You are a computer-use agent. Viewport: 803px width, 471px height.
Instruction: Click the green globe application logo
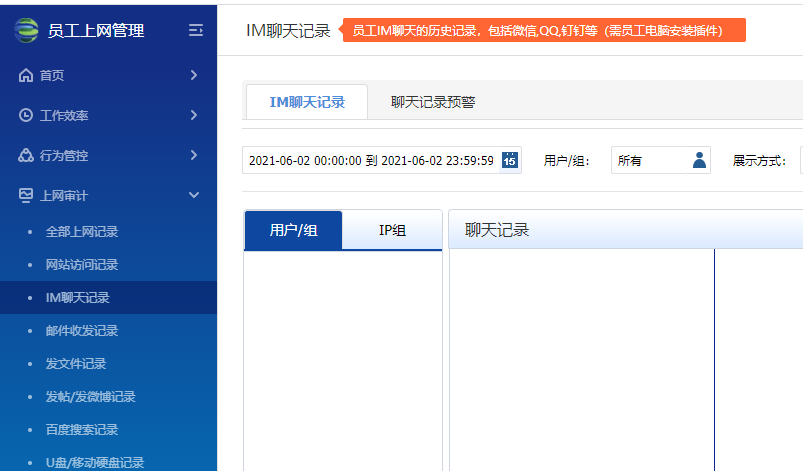click(x=27, y=30)
